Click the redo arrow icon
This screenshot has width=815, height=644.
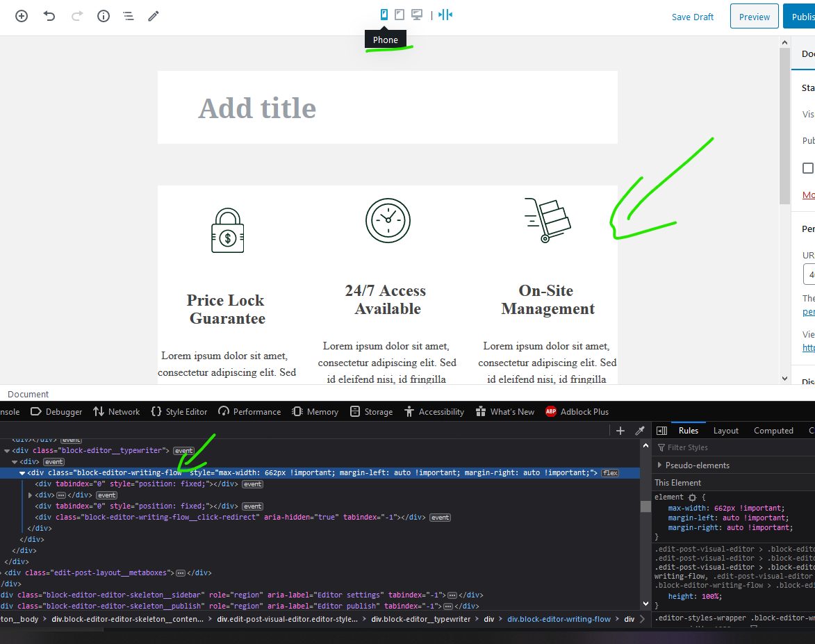coord(77,16)
